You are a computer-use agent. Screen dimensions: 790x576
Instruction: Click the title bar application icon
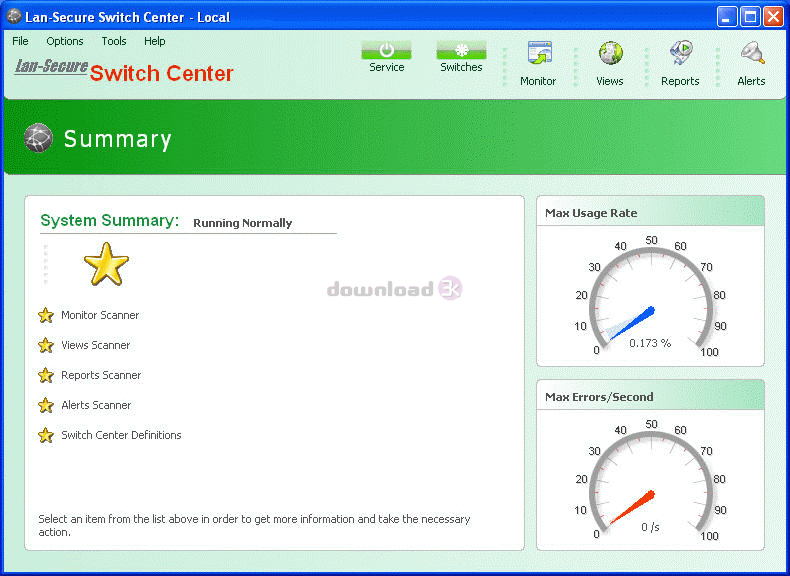[x=14, y=17]
